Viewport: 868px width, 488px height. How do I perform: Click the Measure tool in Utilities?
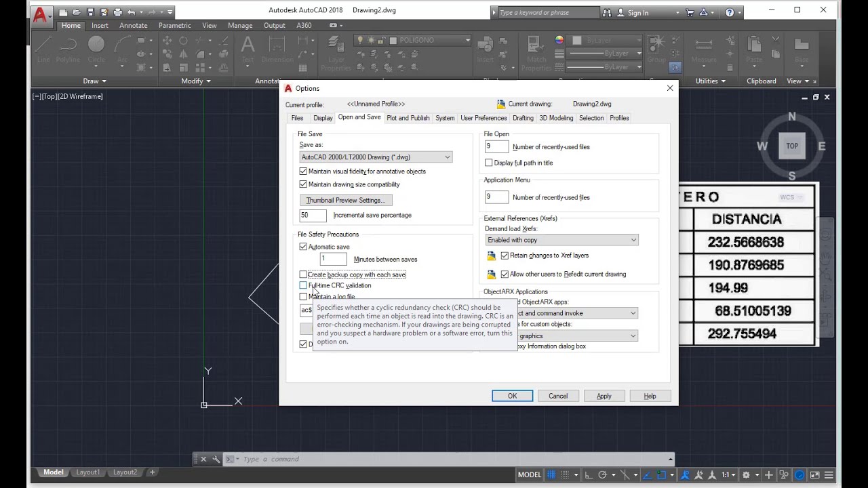pyautogui.click(x=704, y=49)
